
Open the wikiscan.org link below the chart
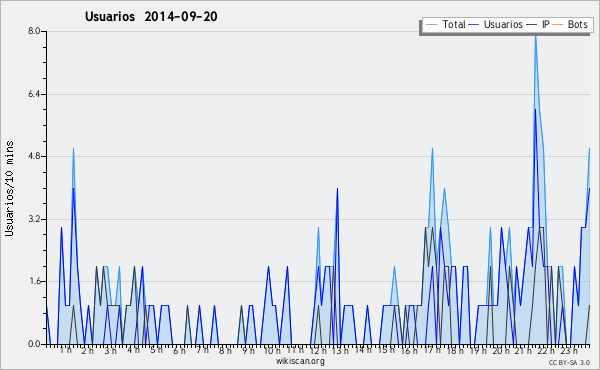300,361
